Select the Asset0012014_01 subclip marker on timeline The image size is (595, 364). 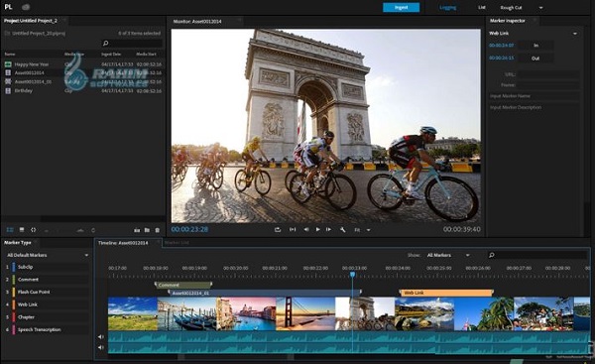coord(265,293)
